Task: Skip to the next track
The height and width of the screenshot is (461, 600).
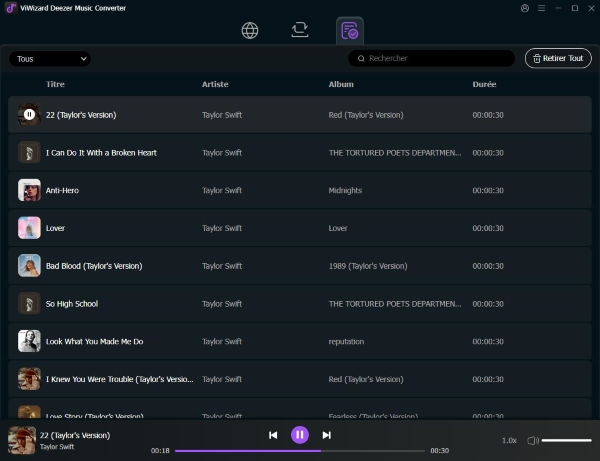Action: 326,435
